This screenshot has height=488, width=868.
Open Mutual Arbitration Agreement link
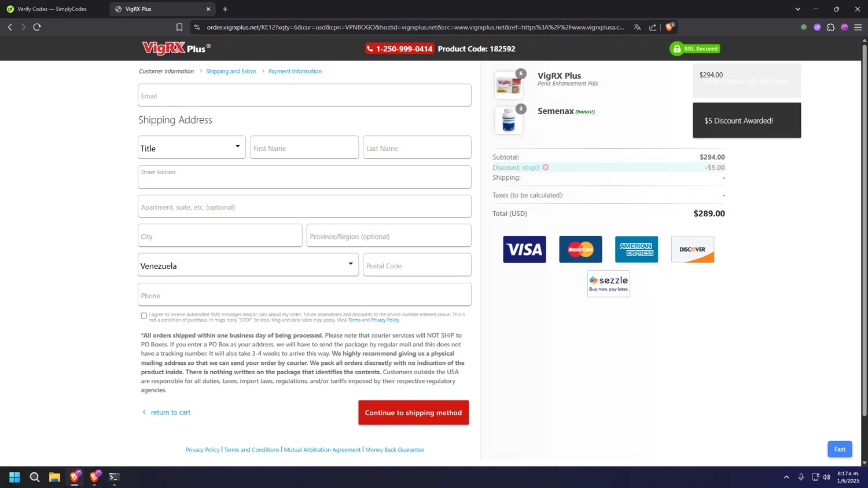pyautogui.click(x=322, y=450)
